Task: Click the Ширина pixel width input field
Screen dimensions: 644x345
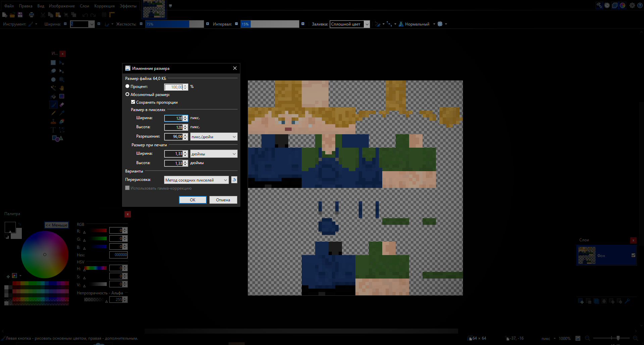Action: 174,118
